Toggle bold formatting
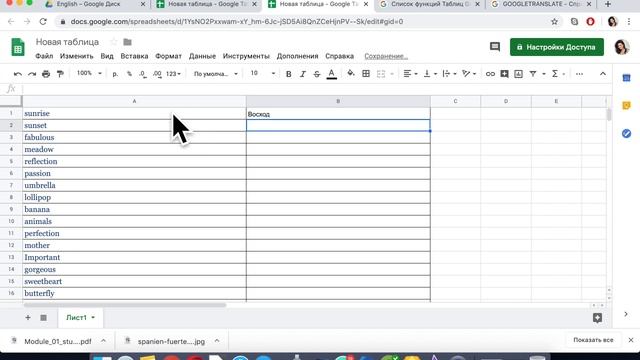The image size is (640, 360). 289,74
